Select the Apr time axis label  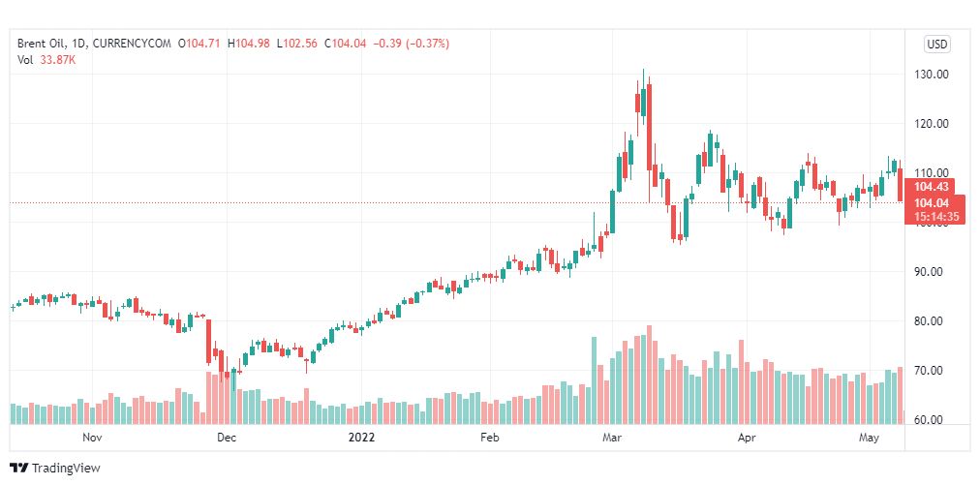pos(746,438)
